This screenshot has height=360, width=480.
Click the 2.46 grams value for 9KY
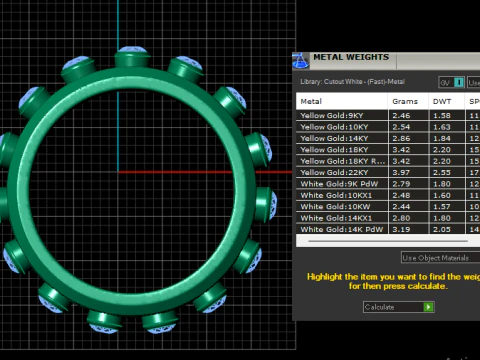point(401,116)
